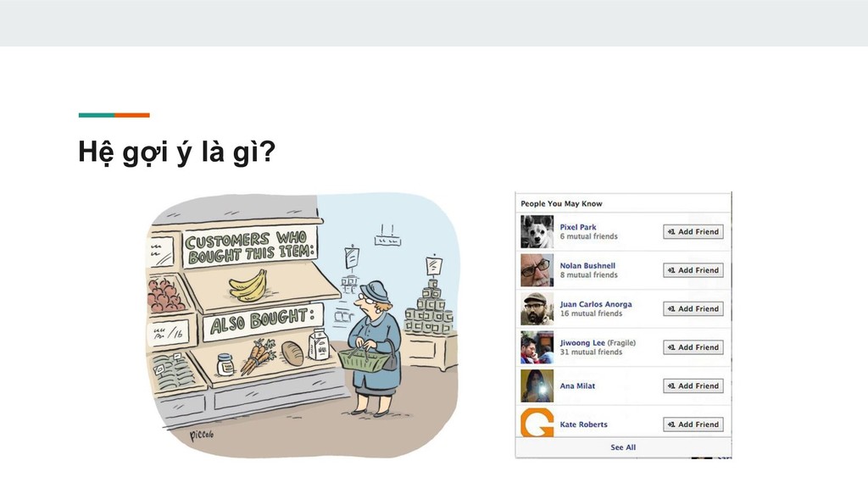
Task: Select the orange G avatar icon
Action: (x=537, y=423)
